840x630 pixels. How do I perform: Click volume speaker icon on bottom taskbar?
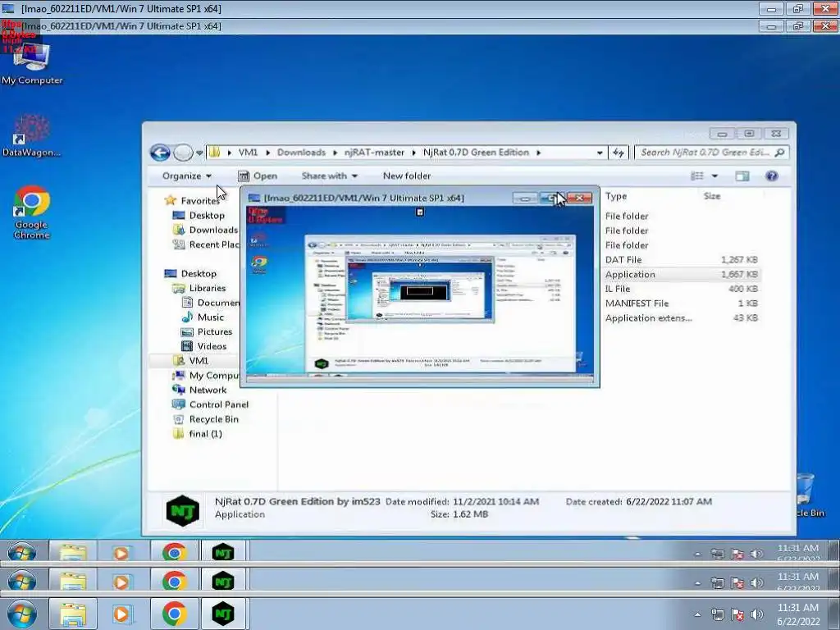[x=756, y=615]
